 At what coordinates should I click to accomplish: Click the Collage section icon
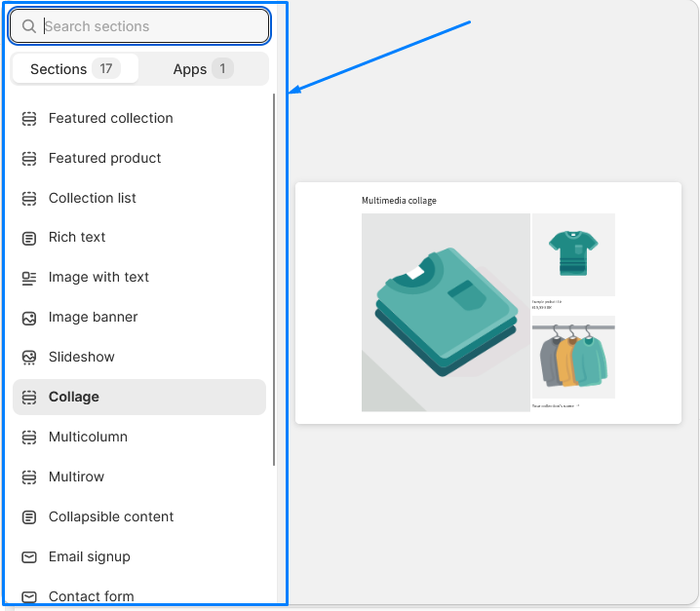[x=29, y=398]
